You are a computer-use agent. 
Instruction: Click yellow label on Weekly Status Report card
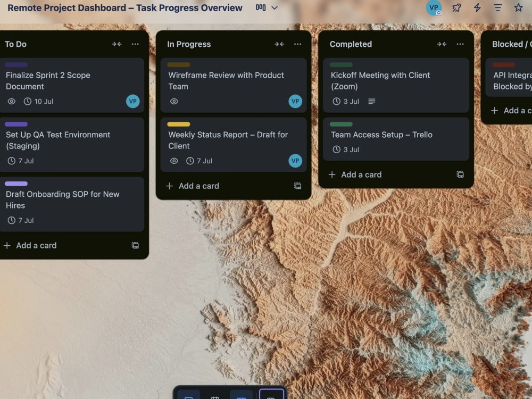click(x=178, y=124)
